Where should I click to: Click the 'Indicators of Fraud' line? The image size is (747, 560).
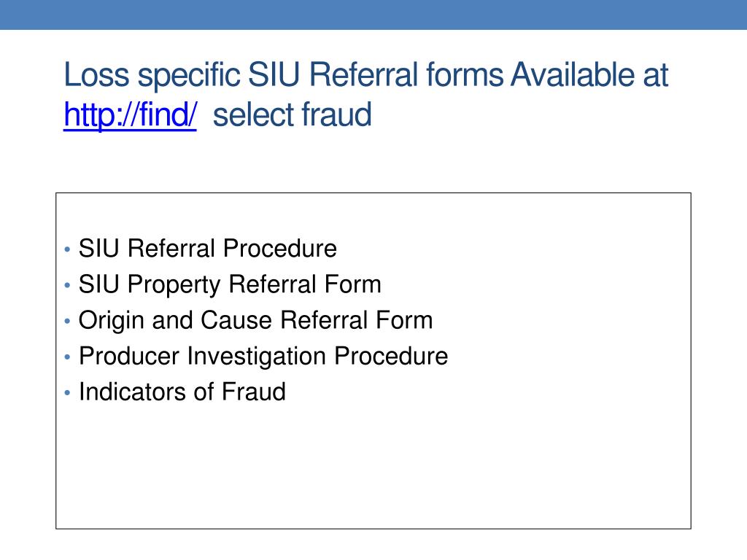point(182,392)
